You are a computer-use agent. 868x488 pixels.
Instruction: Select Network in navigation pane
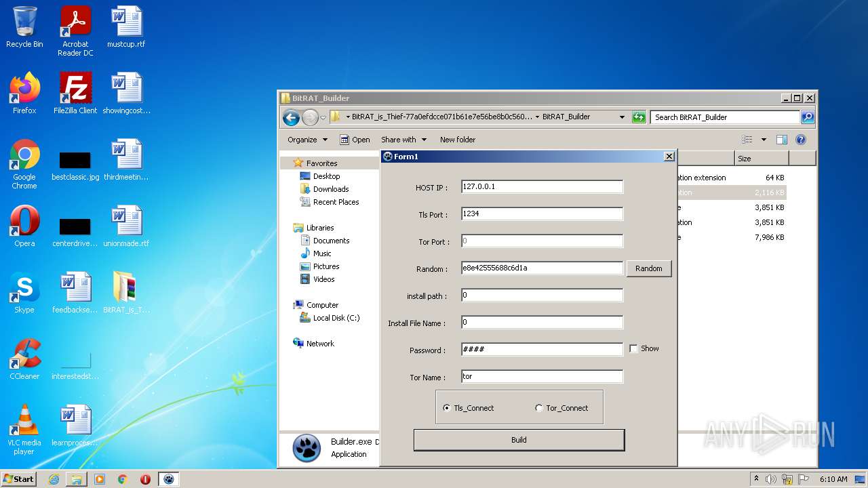(x=320, y=344)
